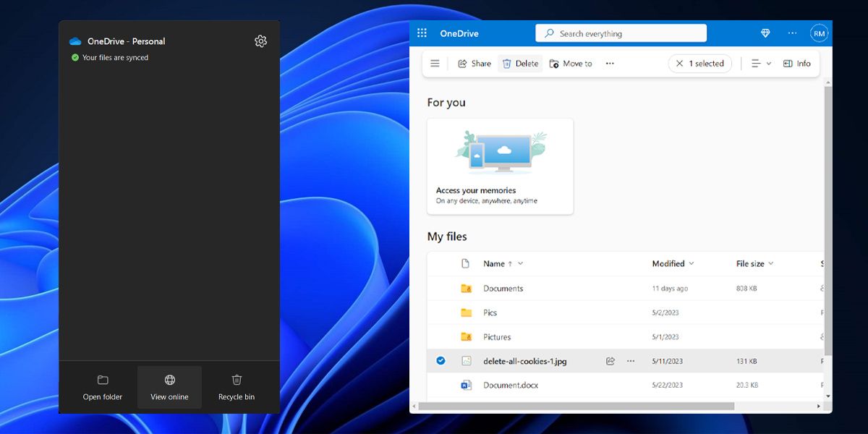Open the Documents folder
868x434 pixels.
click(503, 289)
